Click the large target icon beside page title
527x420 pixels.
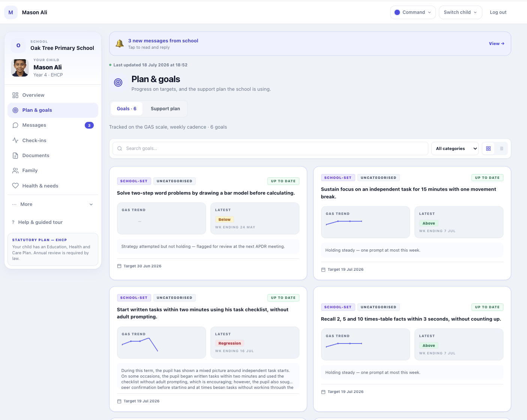pyautogui.click(x=118, y=82)
